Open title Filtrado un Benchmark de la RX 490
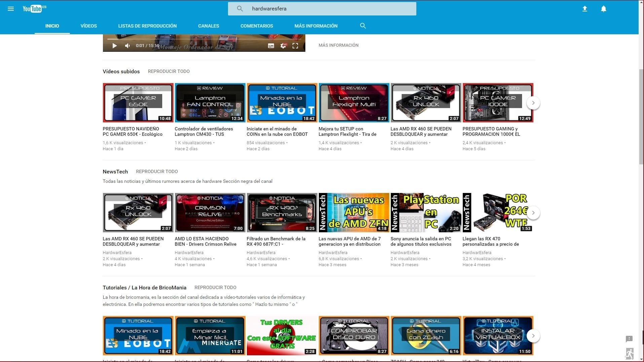644x362 pixels. tap(276, 241)
